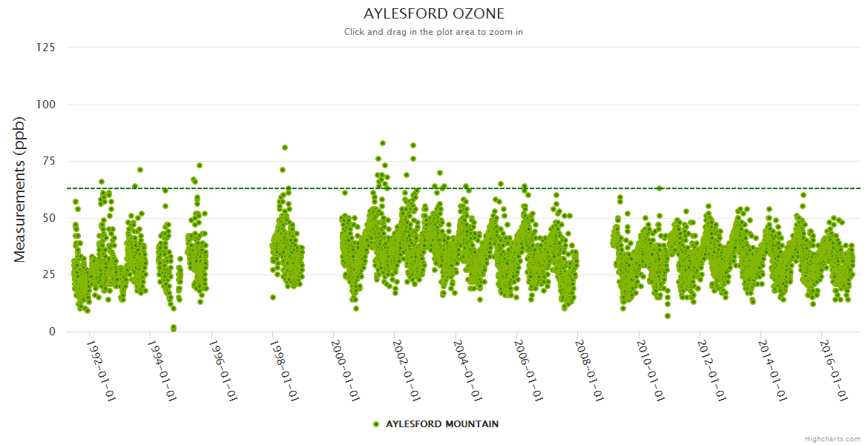Toggle the AYLESFORD MOUNTAIN legend label
This screenshot has height=445, width=868.
pos(442,424)
